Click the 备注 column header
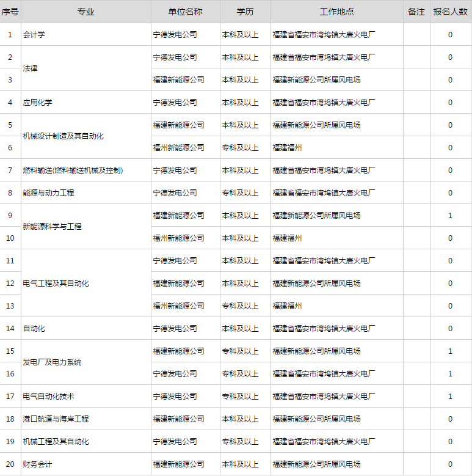 (416, 12)
